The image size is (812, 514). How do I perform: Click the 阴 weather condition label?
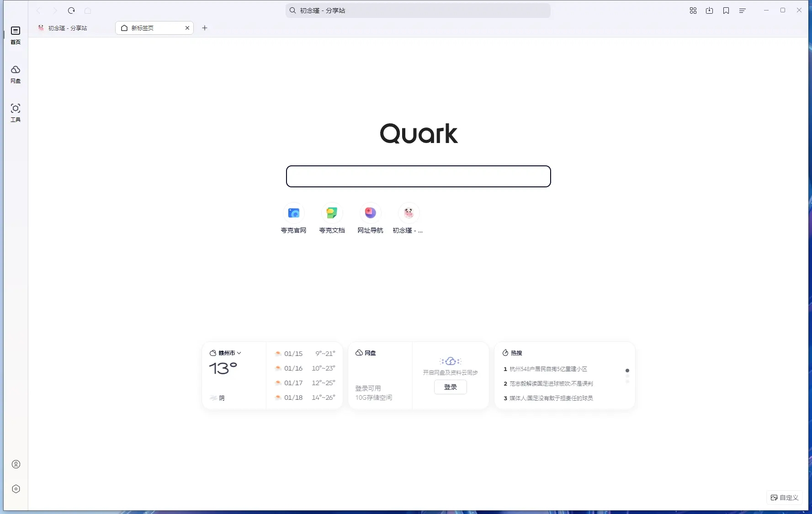pyautogui.click(x=222, y=398)
